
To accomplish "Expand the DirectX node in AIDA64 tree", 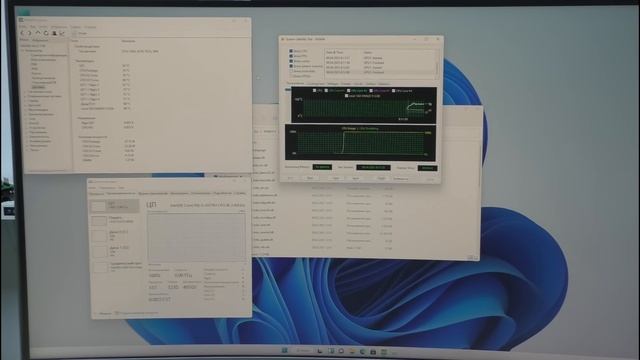I will click(x=26, y=123).
